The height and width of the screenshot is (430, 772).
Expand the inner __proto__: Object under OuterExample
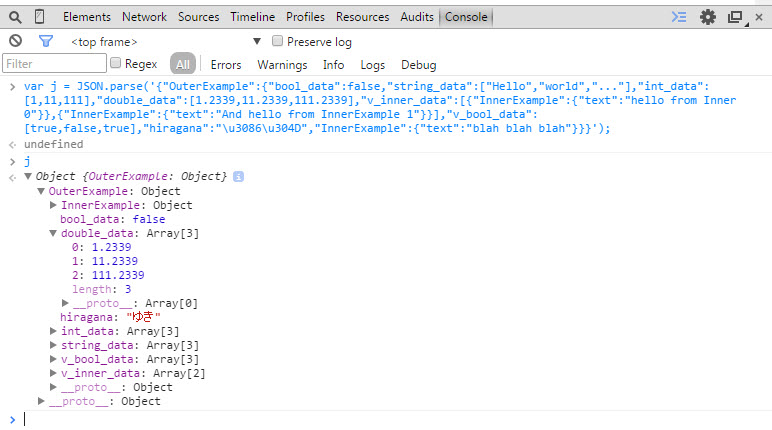(53, 387)
